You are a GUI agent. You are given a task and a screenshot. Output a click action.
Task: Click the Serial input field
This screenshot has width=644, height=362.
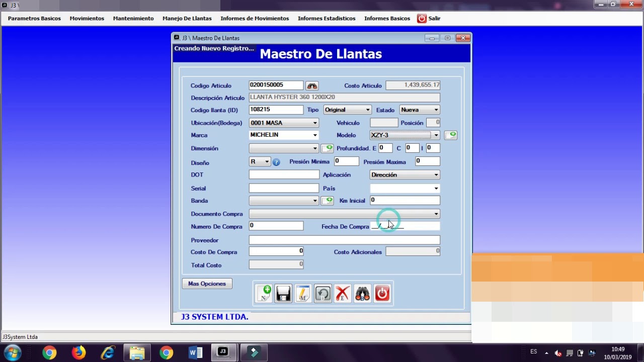point(284,188)
